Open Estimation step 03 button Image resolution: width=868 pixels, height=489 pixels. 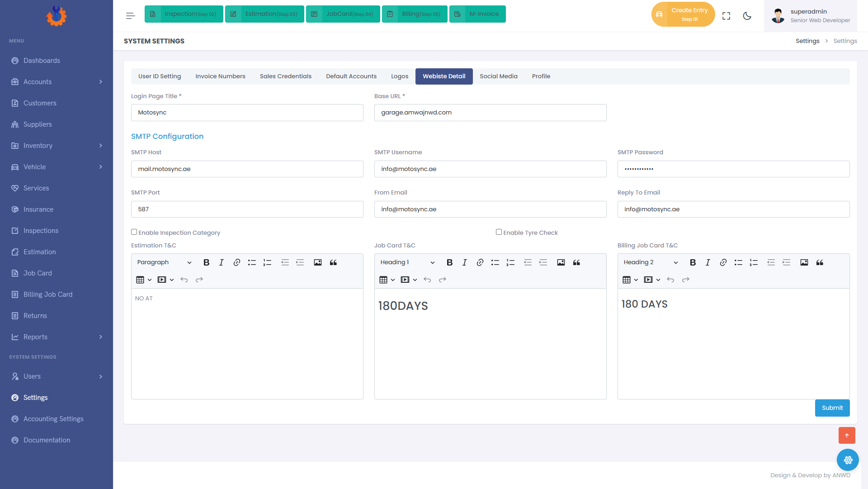click(264, 14)
